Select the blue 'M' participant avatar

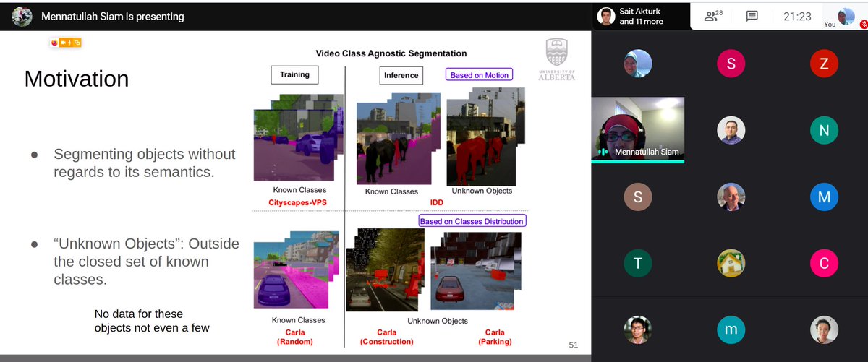click(824, 197)
